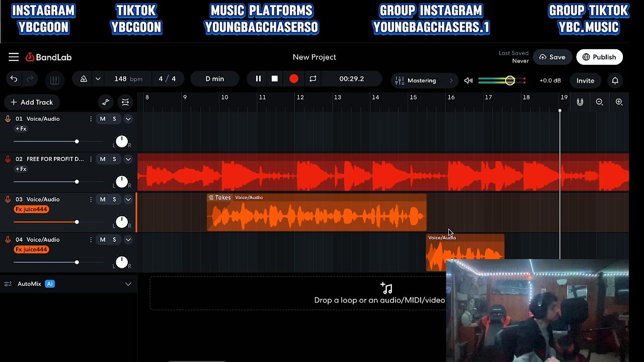Add a new track
The height and width of the screenshot is (362, 644).
point(31,102)
